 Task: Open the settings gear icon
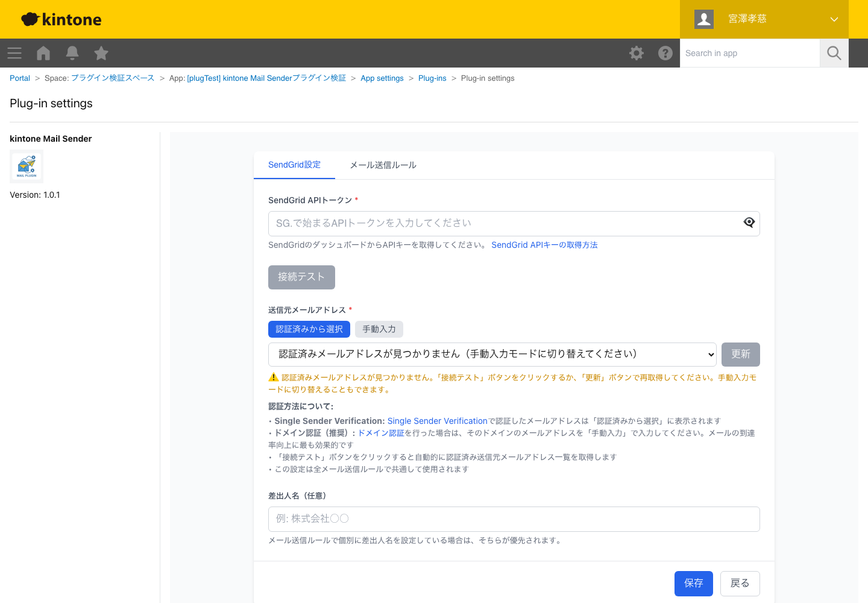point(637,53)
